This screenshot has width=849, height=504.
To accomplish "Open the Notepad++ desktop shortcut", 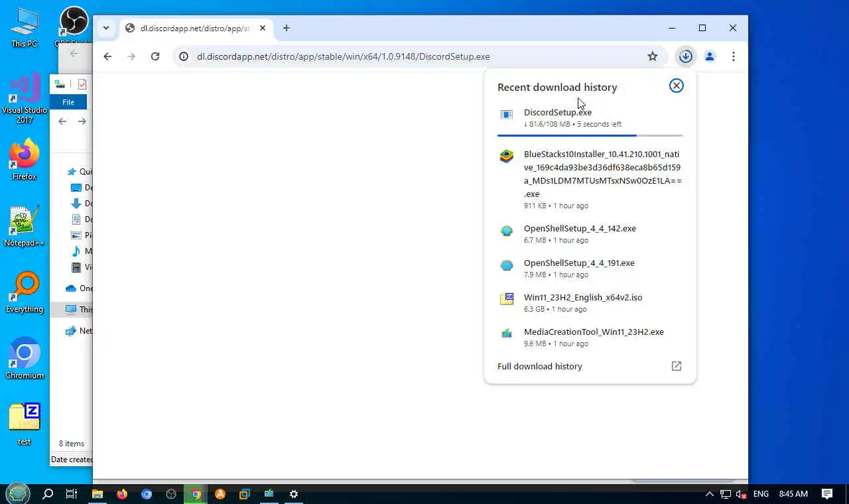I will click(25, 226).
